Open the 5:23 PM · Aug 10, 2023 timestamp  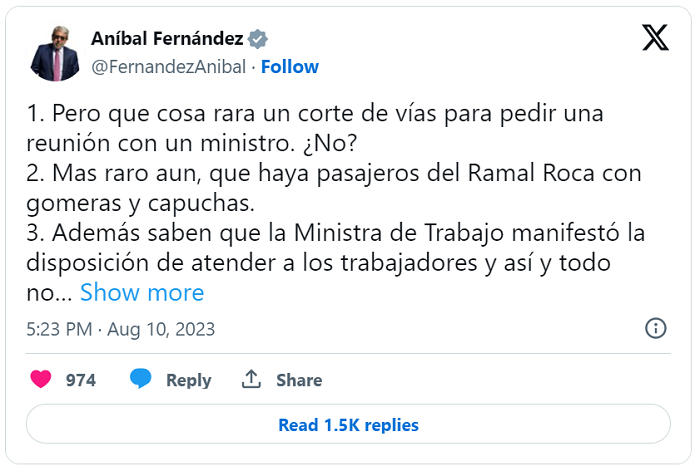(121, 329)
